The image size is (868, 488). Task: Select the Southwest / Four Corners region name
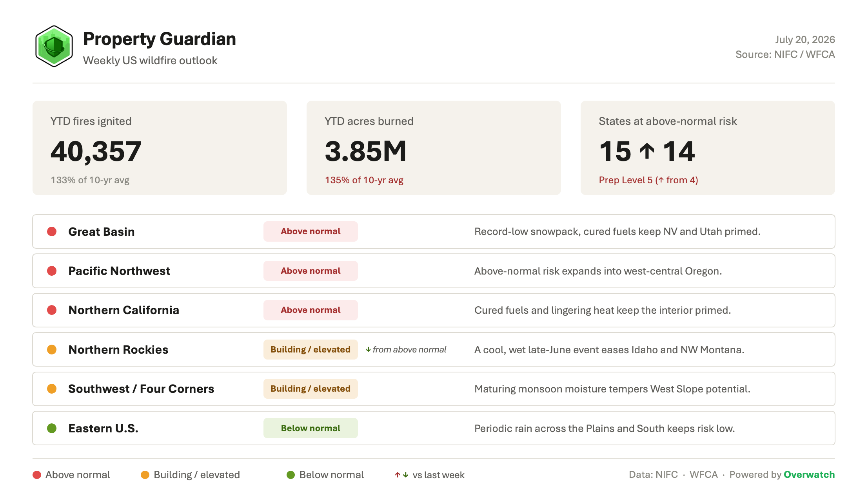click(141, 389)
